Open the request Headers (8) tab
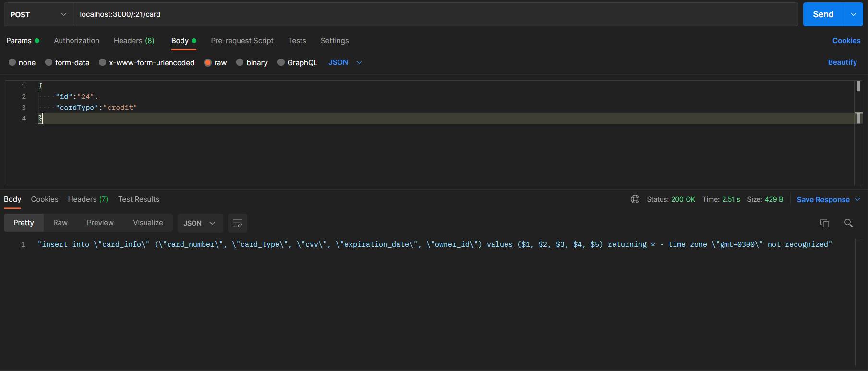The image size is (868, 371). [x=134, y=41]
